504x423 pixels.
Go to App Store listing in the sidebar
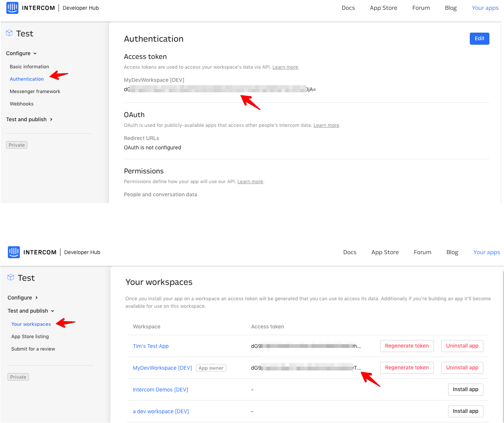coord(30,336)
